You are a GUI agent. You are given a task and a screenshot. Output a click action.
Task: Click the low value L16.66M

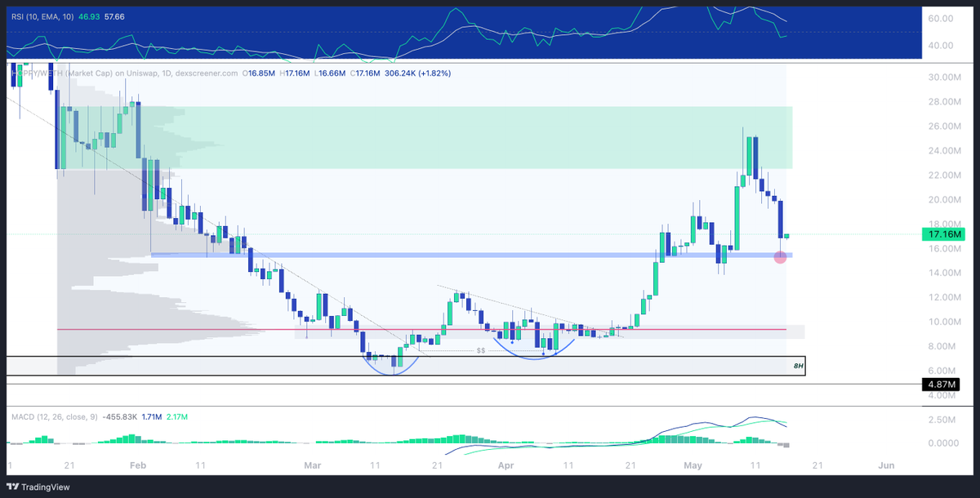[330, 73]
